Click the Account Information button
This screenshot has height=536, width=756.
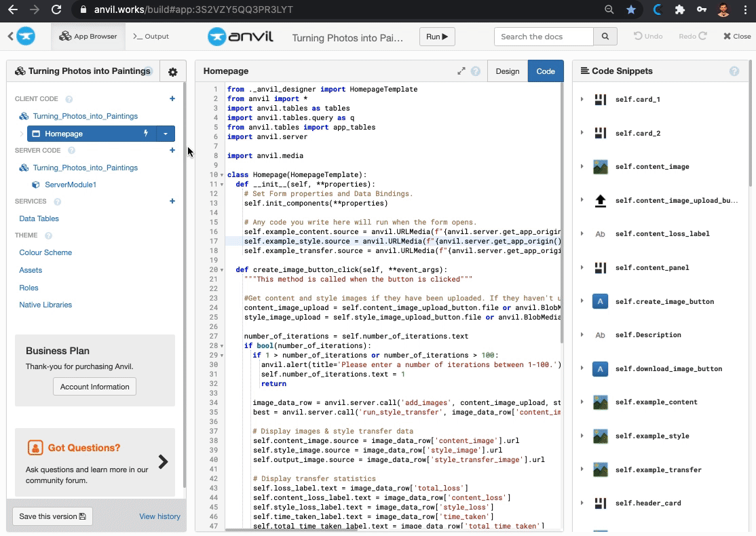click(x=94, y=386)
